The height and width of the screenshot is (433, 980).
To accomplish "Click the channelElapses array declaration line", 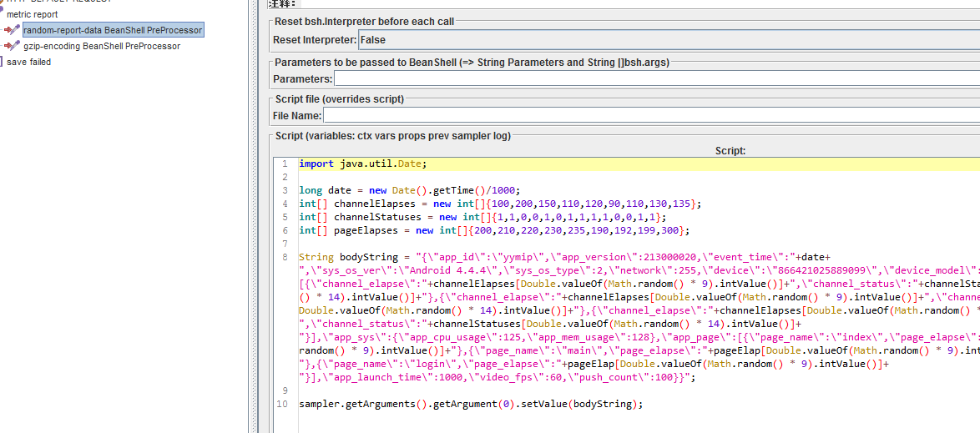I will tap(501, 204).
